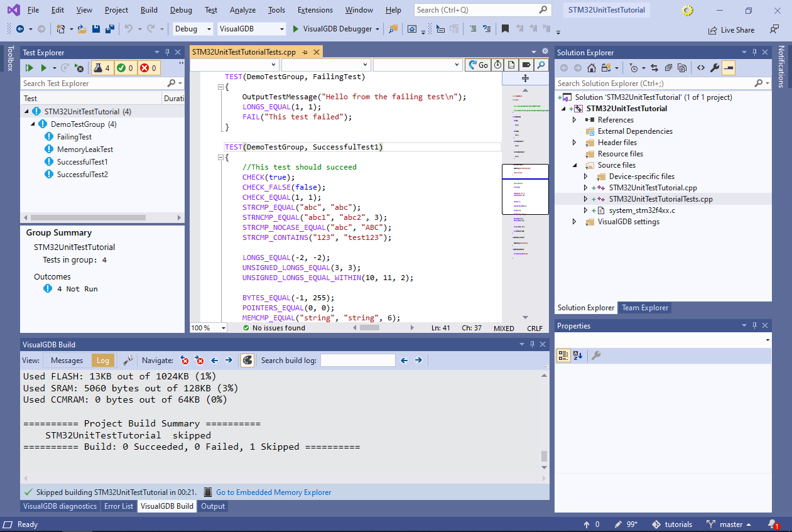Click Sync with Active Document icon
Image resolution: width=792 pixels, height=532 pixels.
pyautogui.click(x=654, y=68)
